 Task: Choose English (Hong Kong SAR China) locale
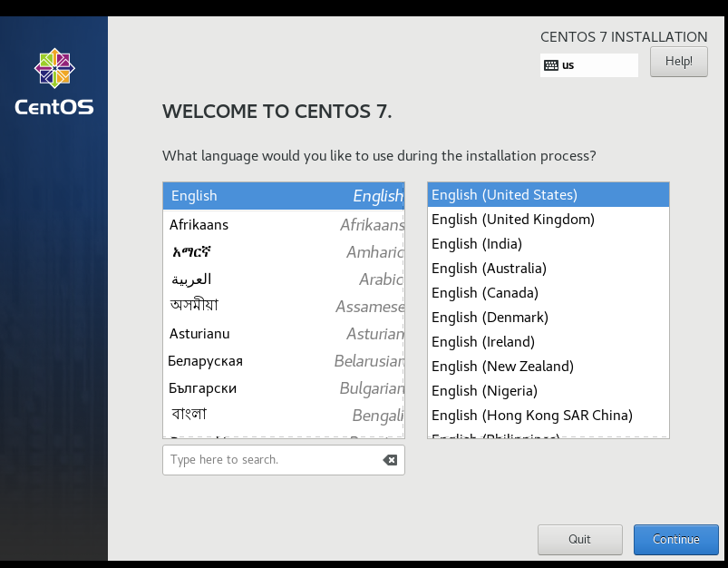tap(548, 415)
